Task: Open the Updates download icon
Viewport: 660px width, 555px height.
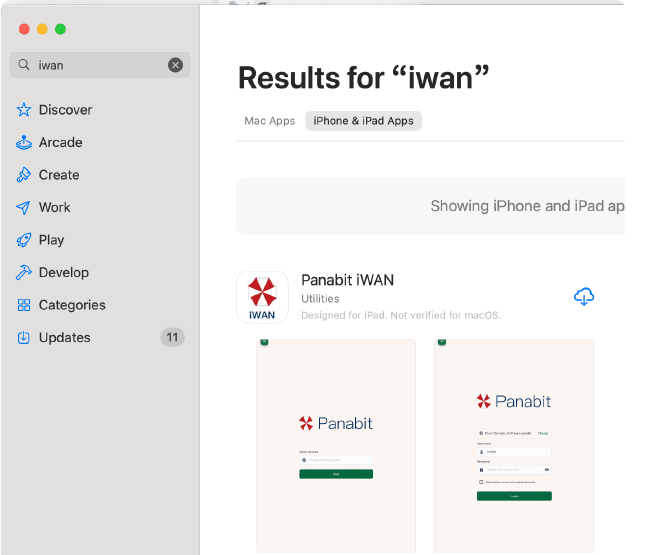Action: (x=24, y=338)
